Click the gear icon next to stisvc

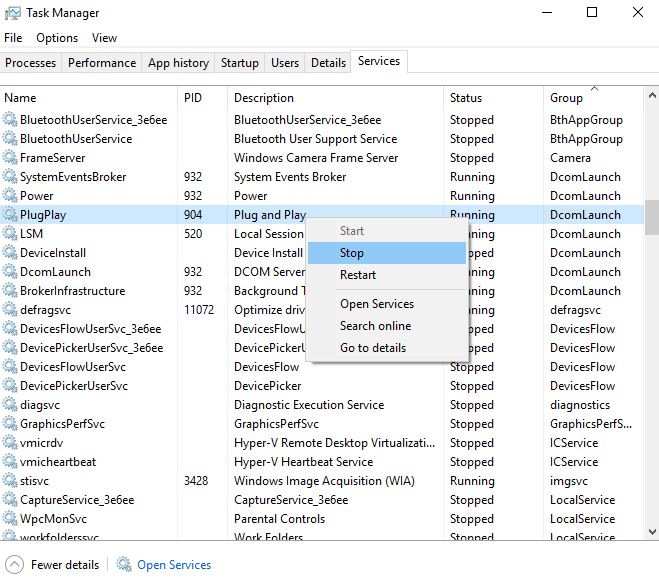11,481
